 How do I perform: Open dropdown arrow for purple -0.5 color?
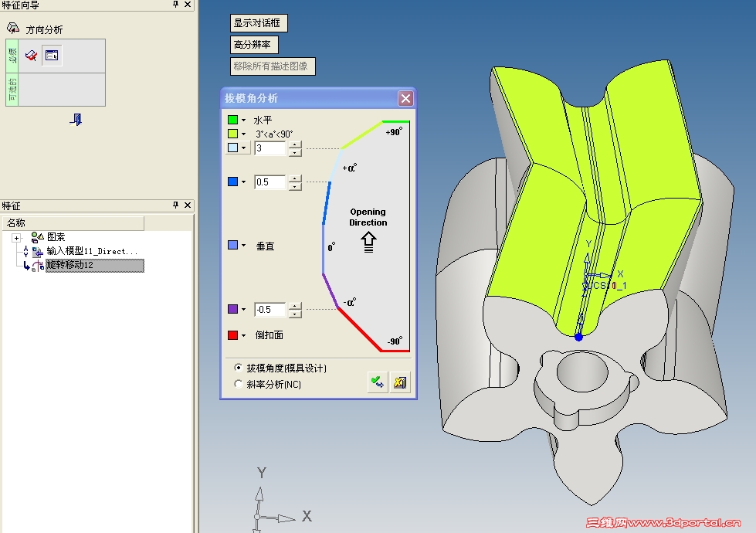tap(244, 309)
